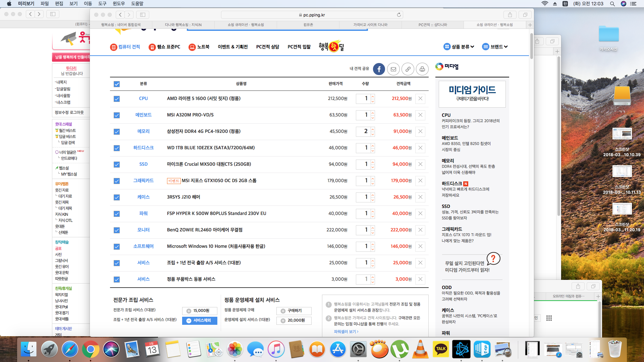Uncheck the SSD row checkbox
The width and height of the screenshot is (644, 362).
point(117,165)
